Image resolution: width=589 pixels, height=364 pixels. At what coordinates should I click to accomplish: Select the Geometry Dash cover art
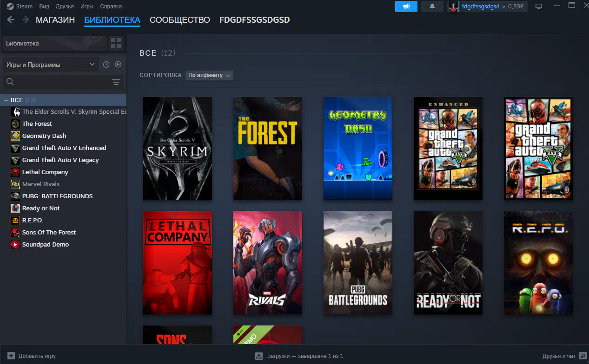click(358, 149)
